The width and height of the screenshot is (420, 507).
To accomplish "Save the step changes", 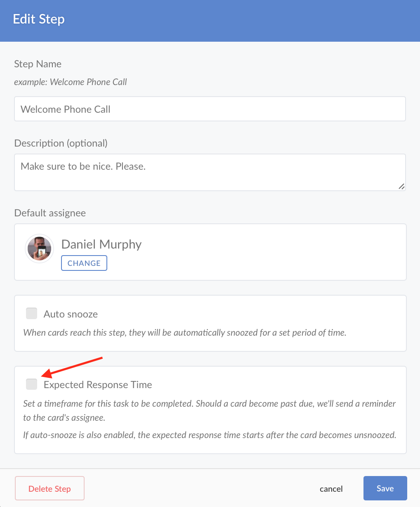I will 385,488.
